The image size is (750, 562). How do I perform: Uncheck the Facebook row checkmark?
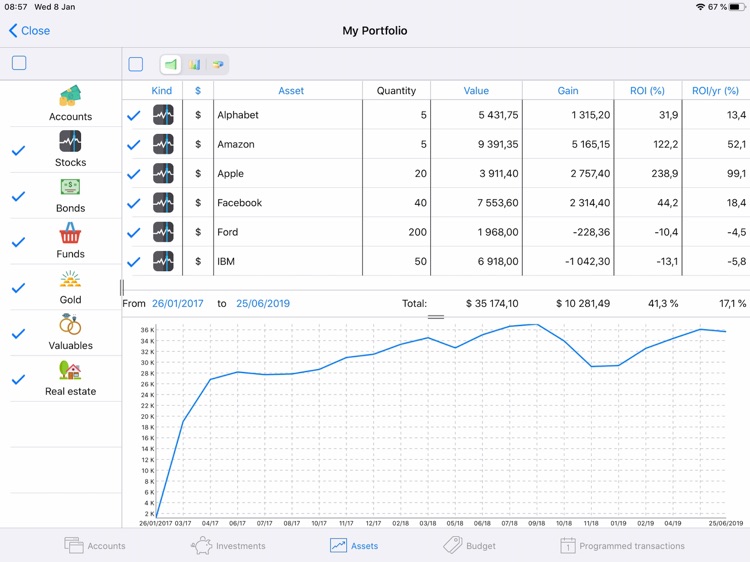134,203
